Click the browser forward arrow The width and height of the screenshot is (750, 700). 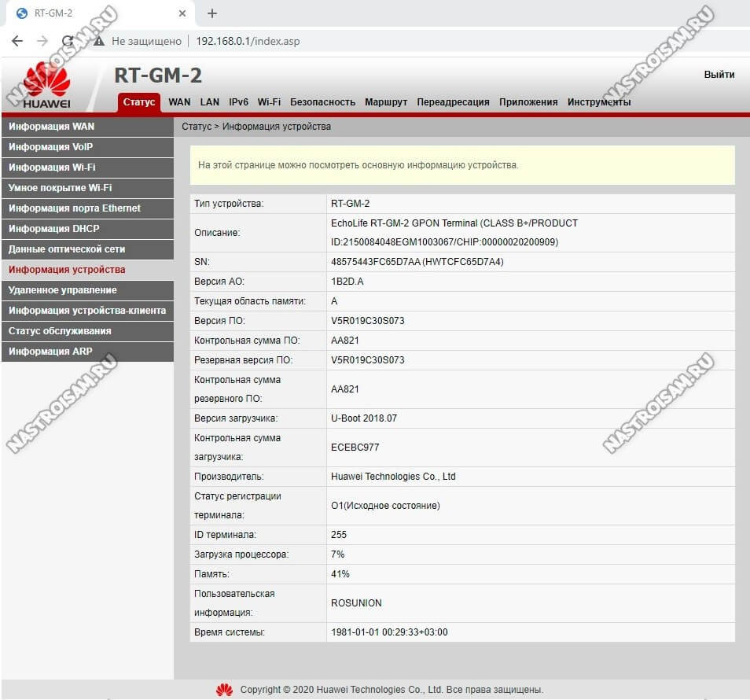pyautogui.click(x=42, y=41)
